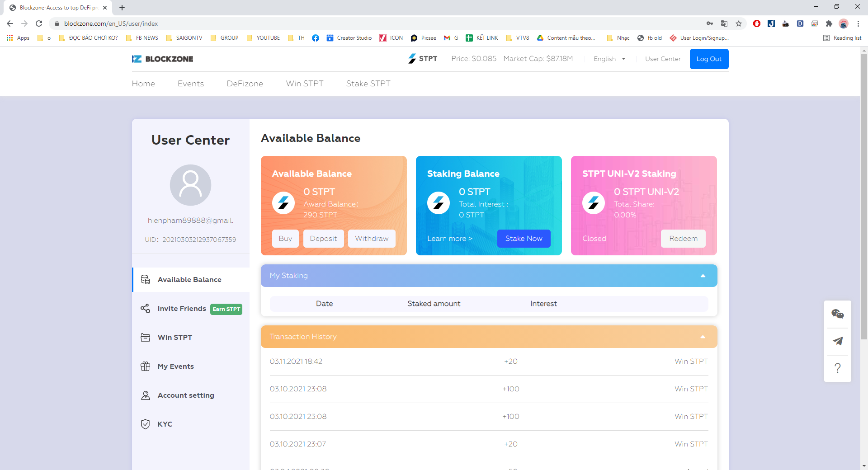Click the Win STPT sidebar icon
This screenshot has width=868, height=470.
145,338
